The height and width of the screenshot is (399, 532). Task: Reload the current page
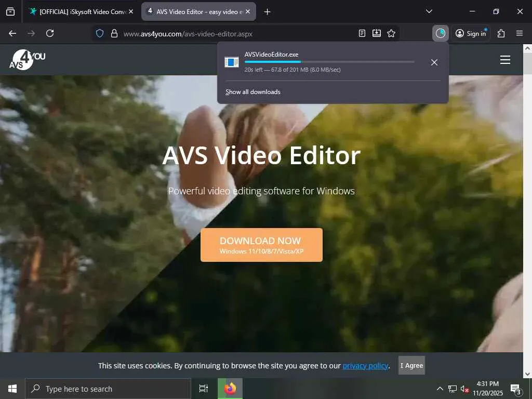pyautogui.click(x=50, y=33)
